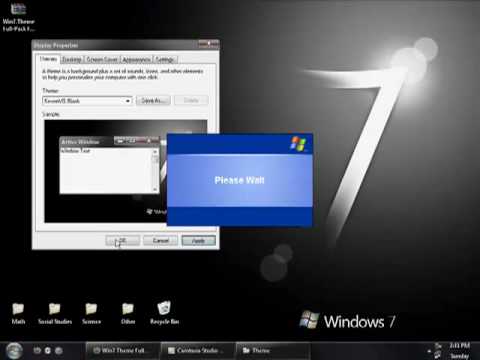Image resolution: width=480 pixels, height=360 pixels.
Task: Select the Science folder icon
Action: pos(91,313)
